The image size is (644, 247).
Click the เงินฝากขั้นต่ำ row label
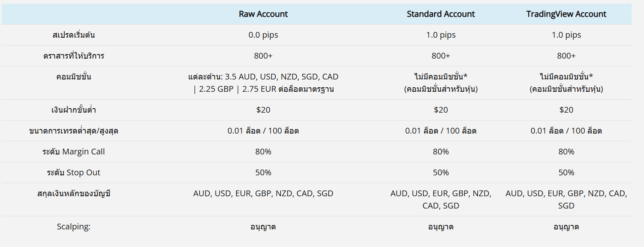[x=74, y=110]
